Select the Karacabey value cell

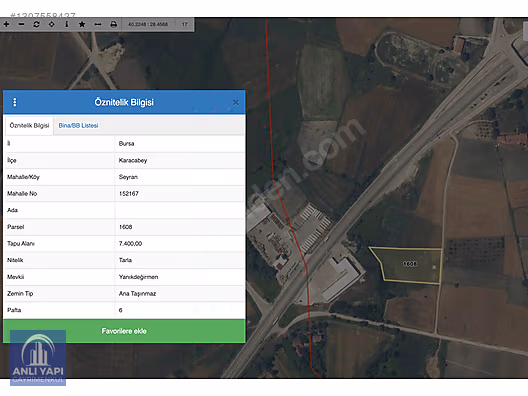179,160
